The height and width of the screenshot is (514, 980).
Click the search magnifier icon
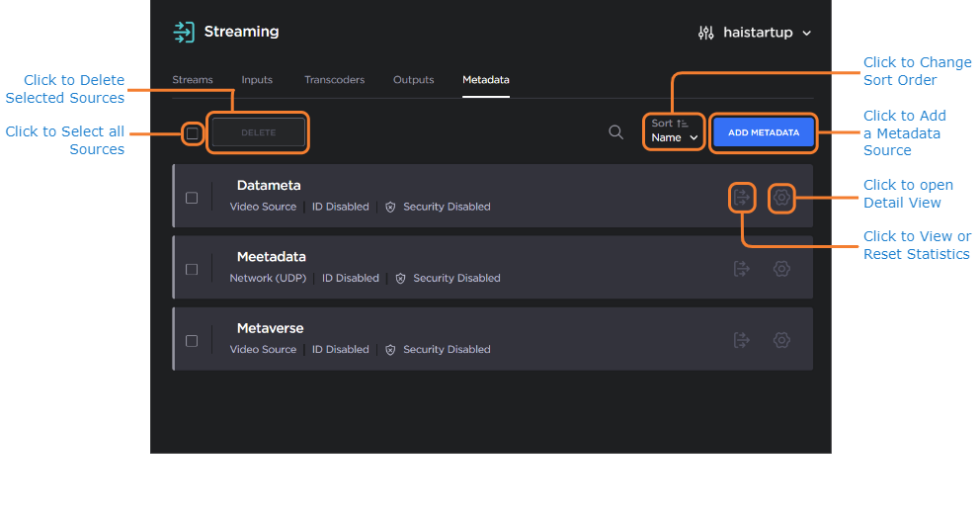[615, 132]
